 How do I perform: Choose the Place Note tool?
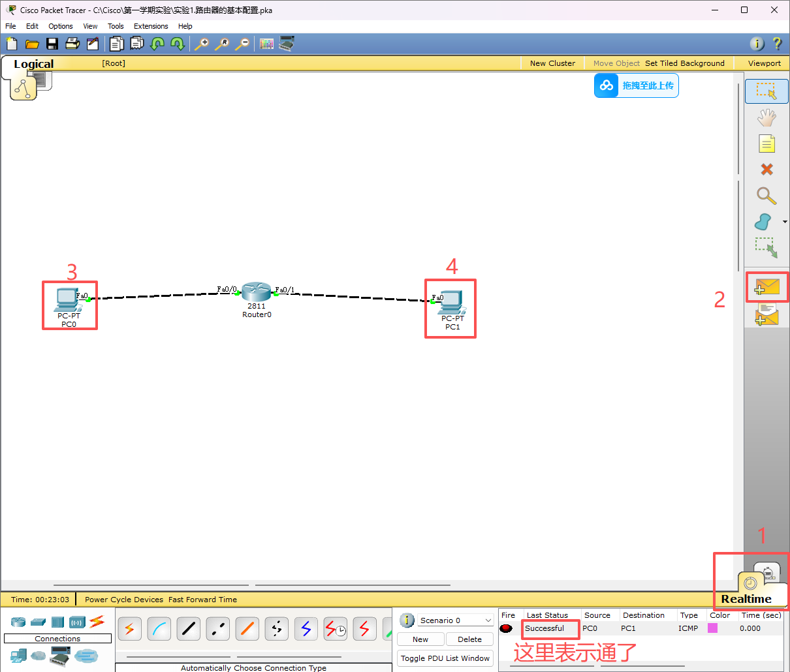tap(766, 144)
